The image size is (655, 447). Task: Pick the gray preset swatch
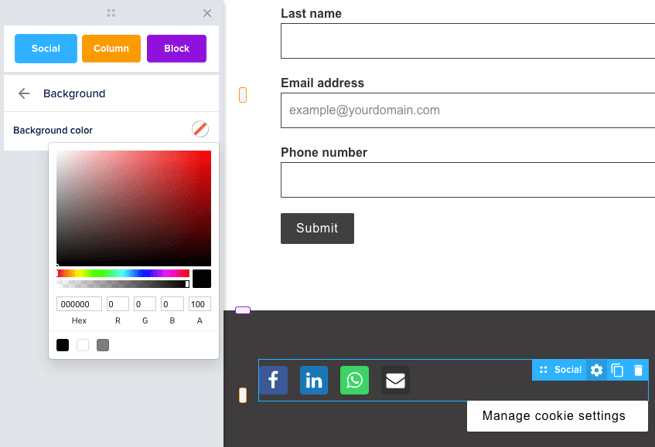click(103, 345)
